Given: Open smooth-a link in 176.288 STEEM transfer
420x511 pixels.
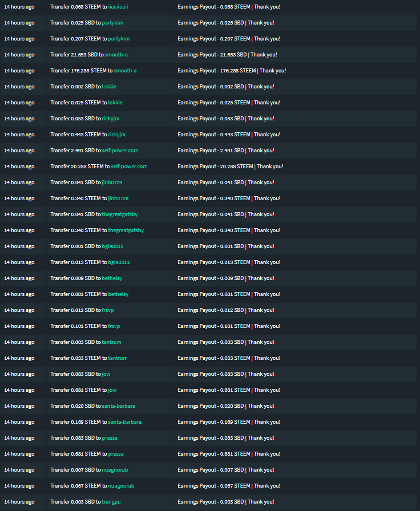Looking at the screenshot, I should click(x=125, y=71).
